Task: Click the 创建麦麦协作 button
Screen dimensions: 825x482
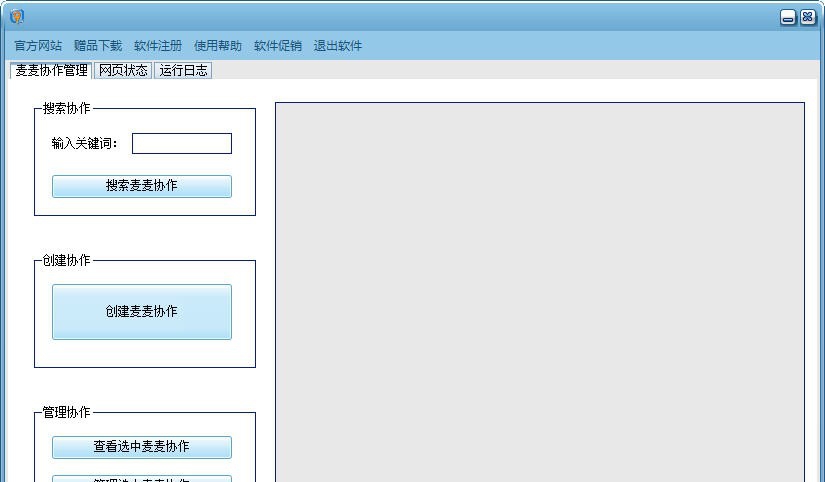Action: [x=142, y=312]
